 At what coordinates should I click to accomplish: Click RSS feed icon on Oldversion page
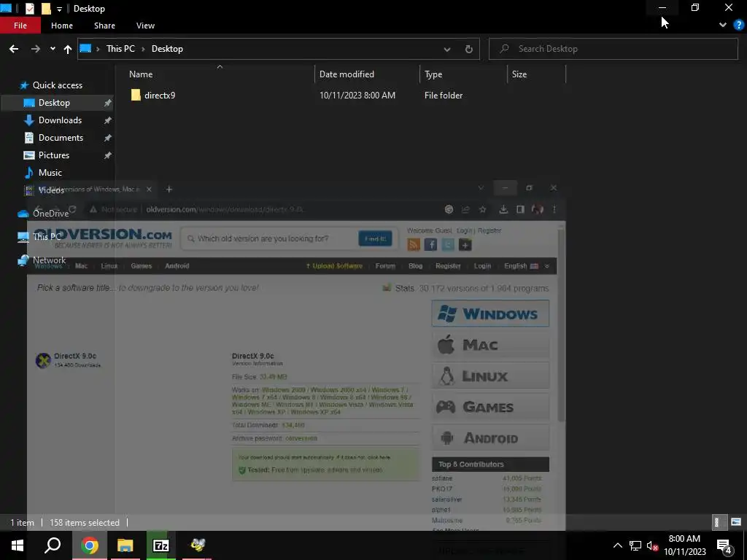click(414, 245)
